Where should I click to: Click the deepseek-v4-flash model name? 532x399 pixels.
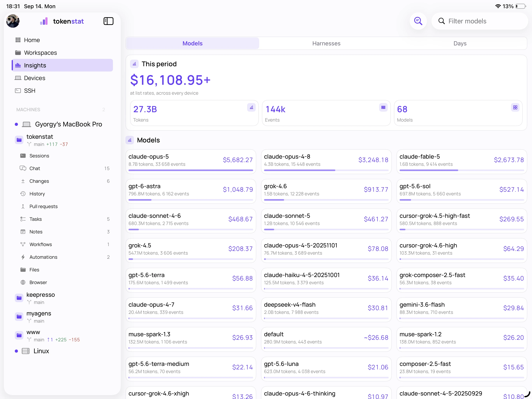pyautogui.click(x=290, y=305)
